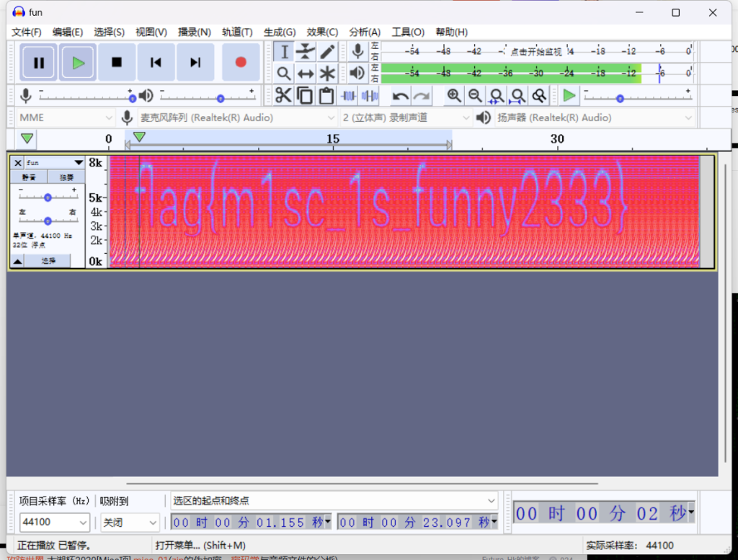738x560 pixels.
Task: Toggle the Pause button
Action: (39, 63)
